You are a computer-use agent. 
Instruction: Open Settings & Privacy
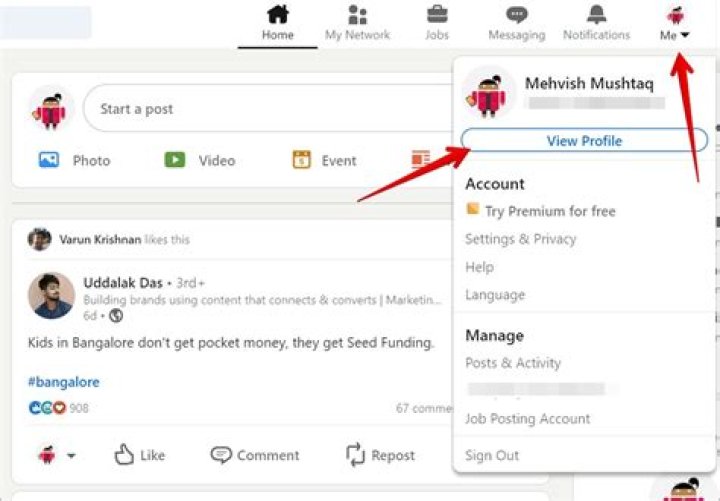[x=521, y=239]
